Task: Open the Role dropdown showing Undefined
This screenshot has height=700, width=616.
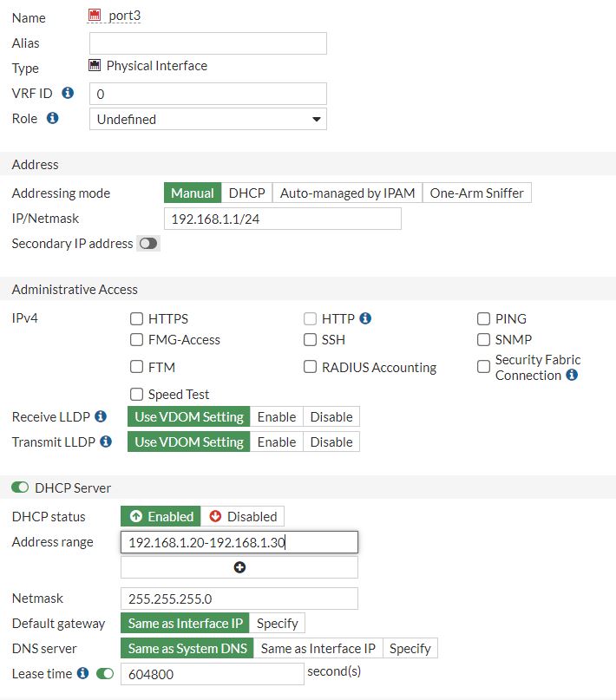Action: click(x=208, y=118)
